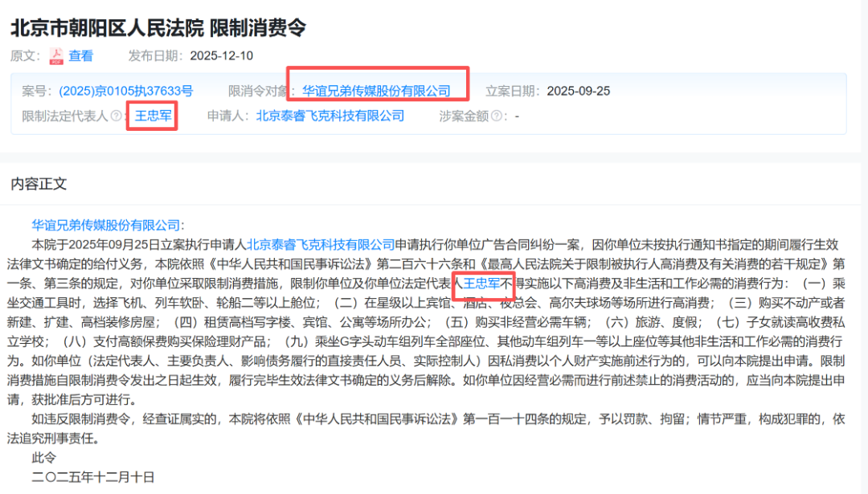The image size is (868, 494).
Task: Open 华谊兄弟传媒股份有限公司 link beside 限消令对象
Action: coord(376,92)
